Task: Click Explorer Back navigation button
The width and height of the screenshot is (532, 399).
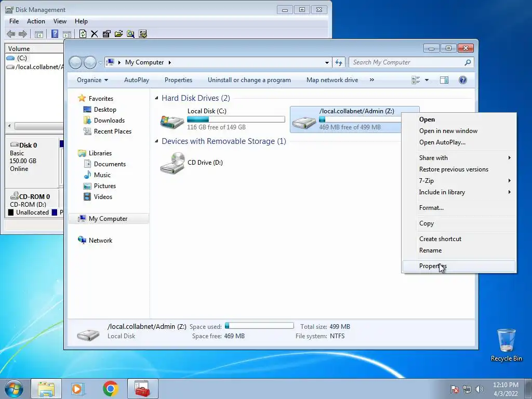Action: click(76, 62)
